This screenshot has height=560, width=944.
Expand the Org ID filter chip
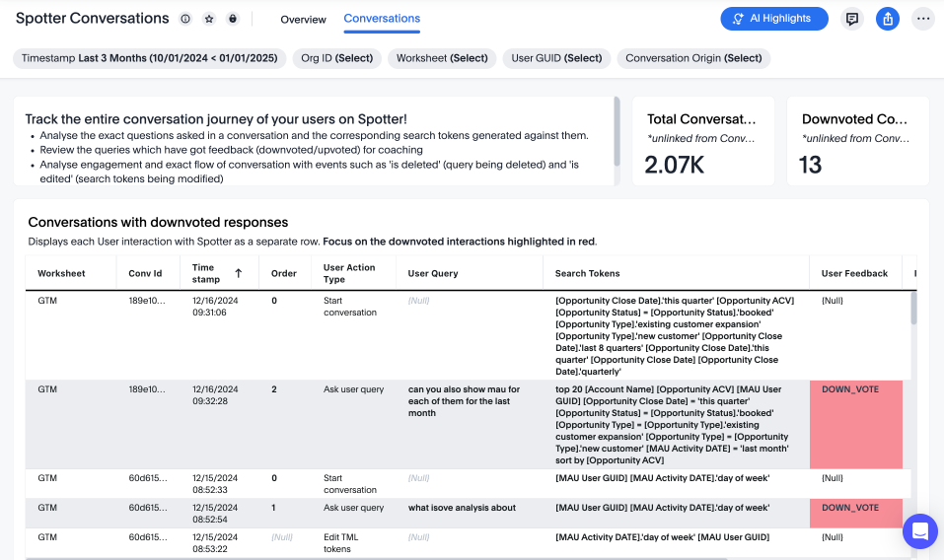click(x=337, y=58)
